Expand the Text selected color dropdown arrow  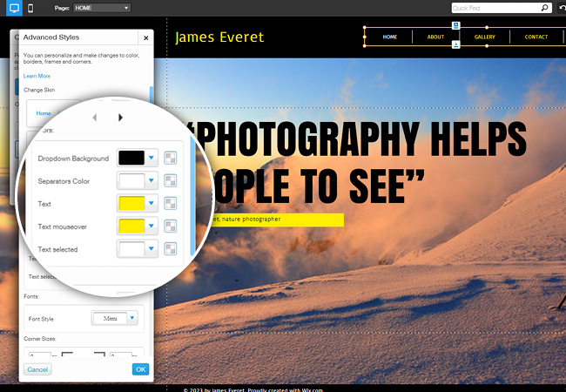point(152,248)
